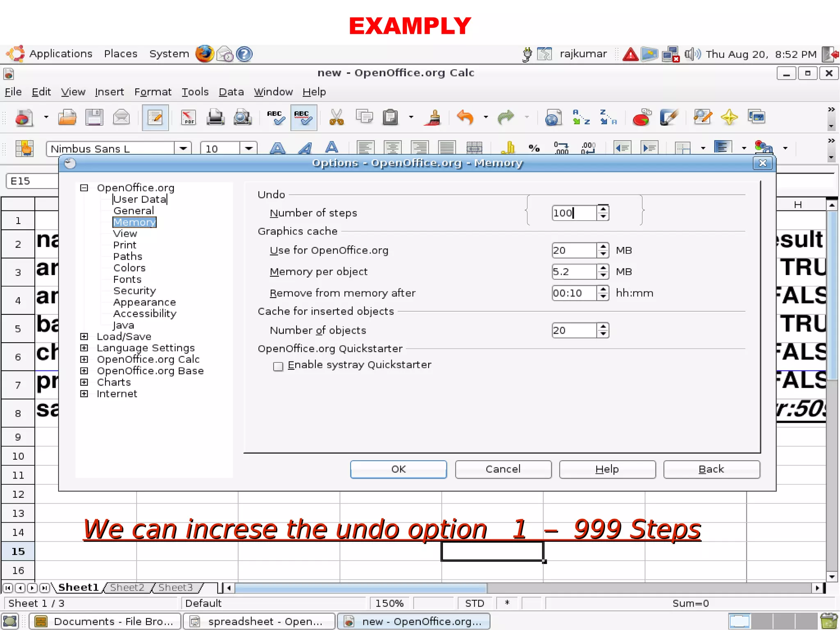Image resolution: width=840 pixels, height=630 pixels.
Task: Open the Navigator star icon
Action: pos(729,118)
